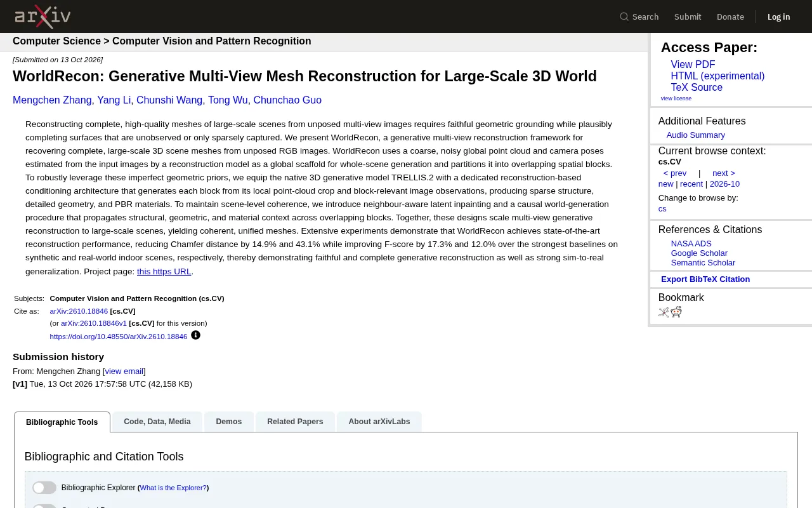812x508 pixels.
Task: Click Submit in the top navigation
Action: pyautogui.click(x=688, y=17)
